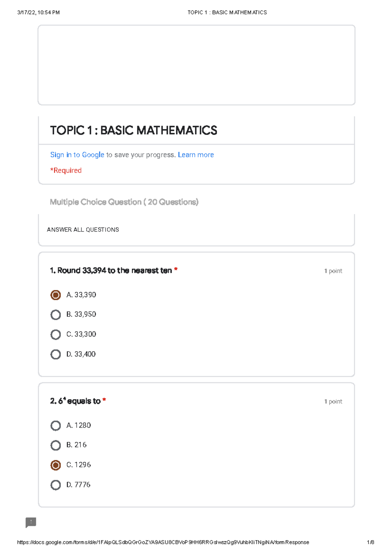
Task: Click the *Required notice text
Action: point(66,170)
